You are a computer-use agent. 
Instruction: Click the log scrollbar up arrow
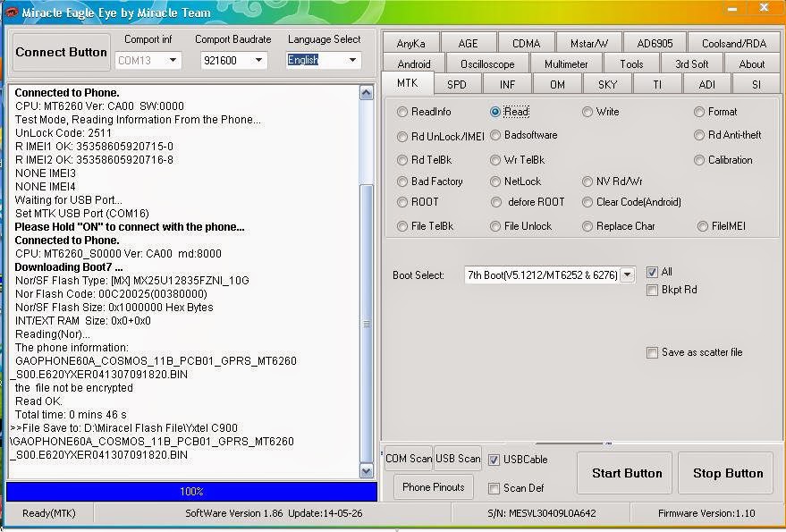(367, 93)
